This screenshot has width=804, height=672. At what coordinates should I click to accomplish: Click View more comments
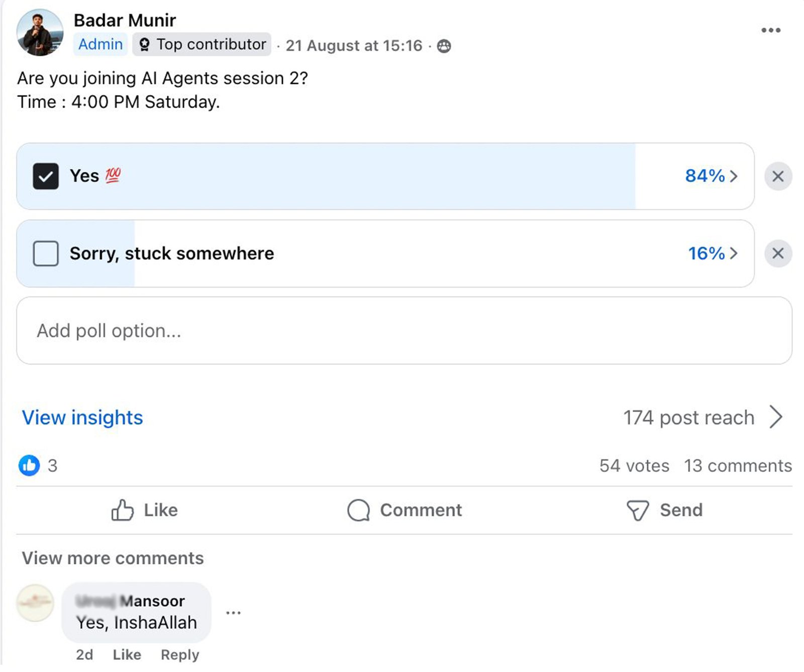coord(113,558)
